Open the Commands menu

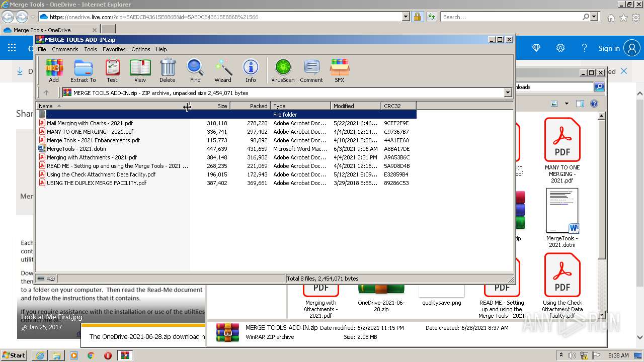(65, 49)
